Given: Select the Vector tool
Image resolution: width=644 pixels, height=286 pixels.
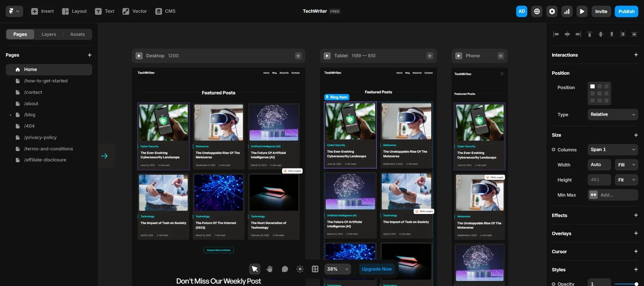Looking at the screenshot, I should pos(135,11).
